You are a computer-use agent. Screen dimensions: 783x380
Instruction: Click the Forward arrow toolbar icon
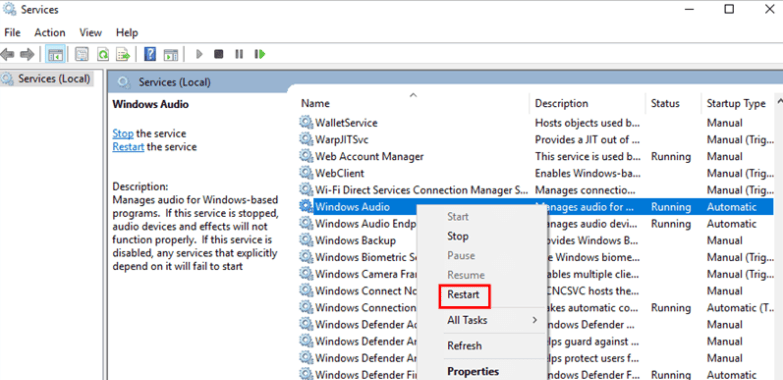[x=27, y=54]
